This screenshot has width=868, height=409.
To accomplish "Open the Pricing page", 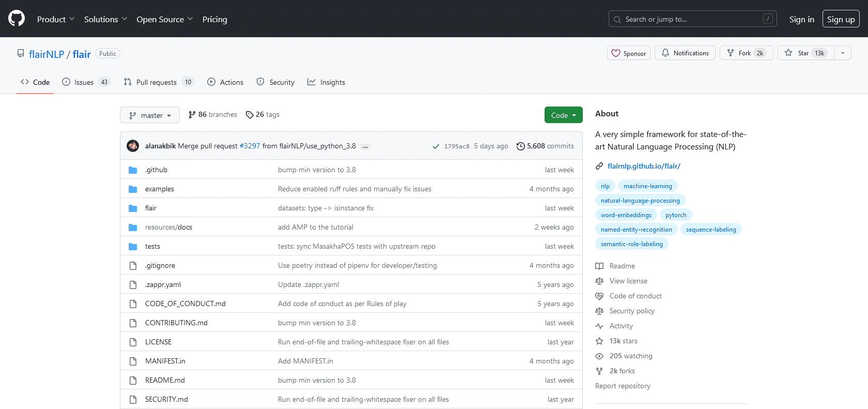I will 215,19.
